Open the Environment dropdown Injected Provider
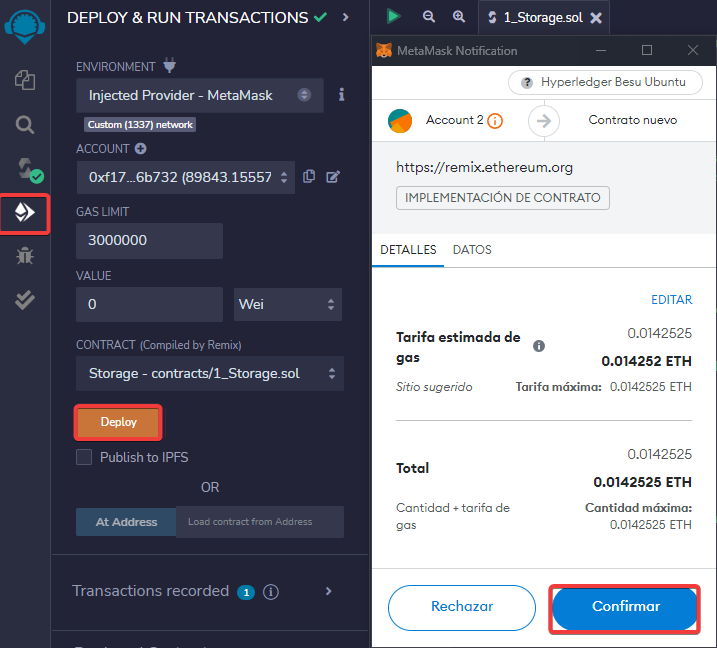This screenshot has height=648, width=717. pyautogui.click(x=200, y=96)
